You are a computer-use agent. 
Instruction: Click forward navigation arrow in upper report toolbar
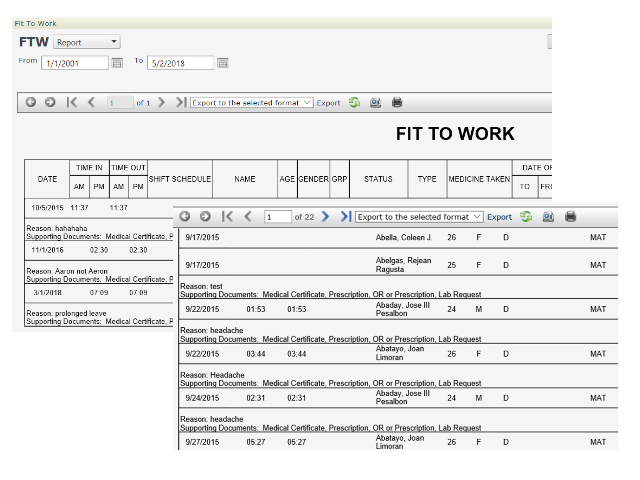click(50, 102)
